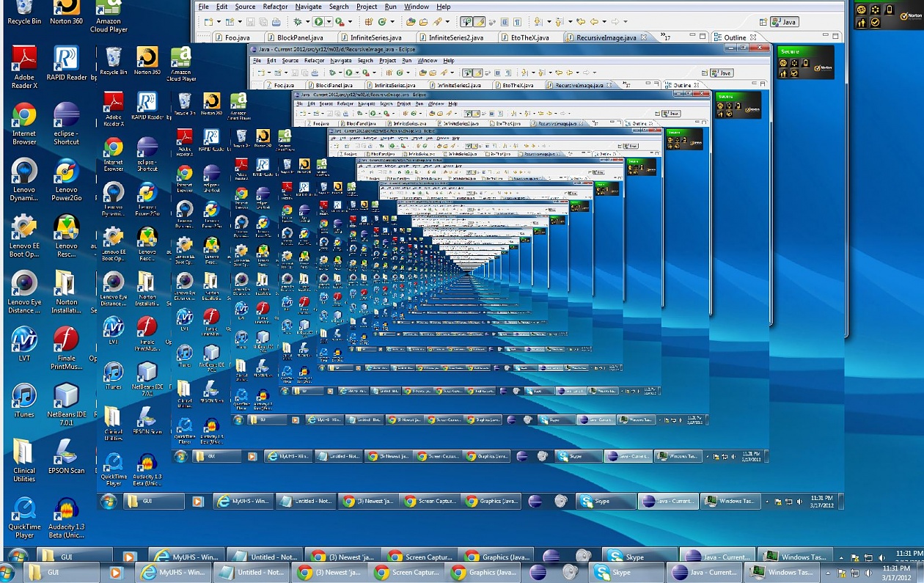The height and width of the screenshot is (583, 924).
Task: Click New Java Package icon in outermost toolbar
Action: [x=369, y=22]
